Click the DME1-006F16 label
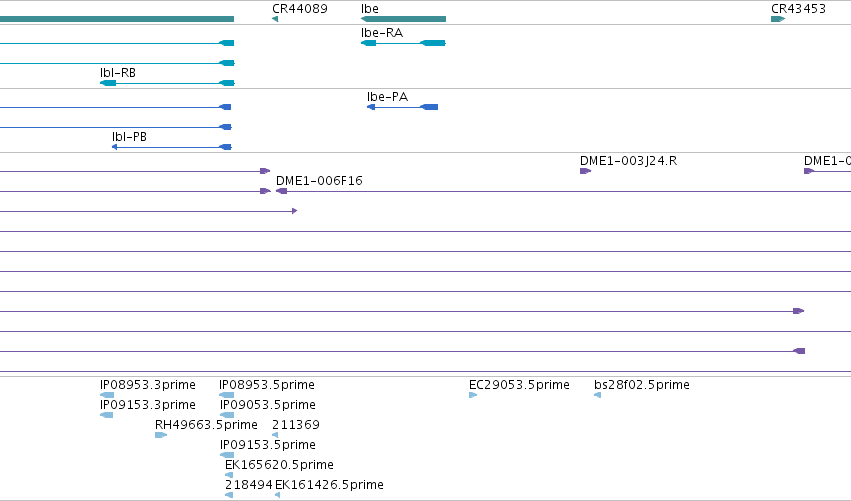Screen dimensions: 851x501 [319, 181]
